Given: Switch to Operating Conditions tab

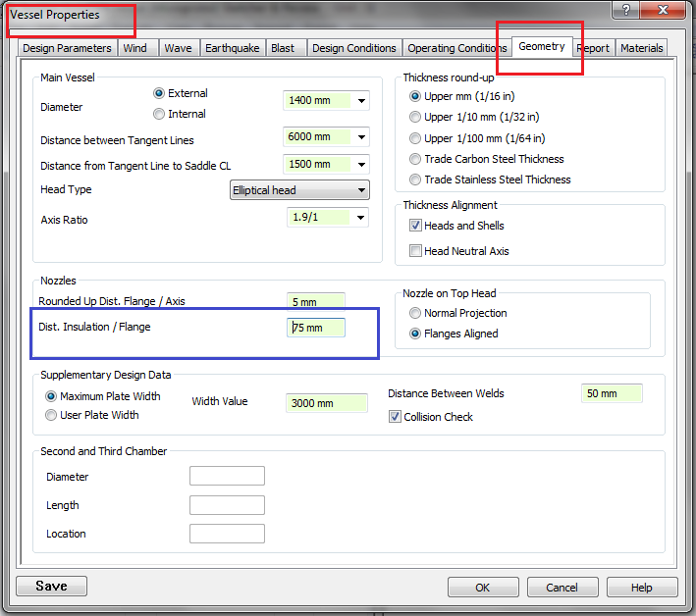Looking at the screenshot, I should tap(456, 48).
